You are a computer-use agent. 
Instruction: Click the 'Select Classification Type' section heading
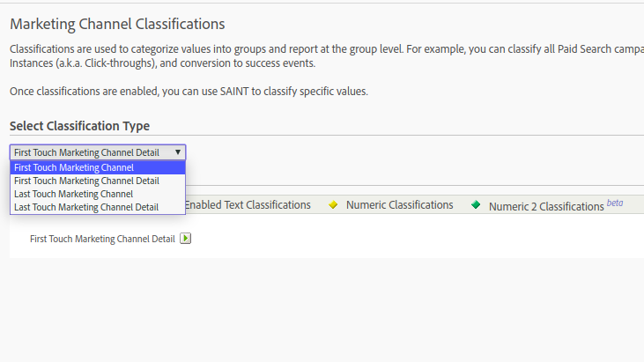[x=79, y=126]
